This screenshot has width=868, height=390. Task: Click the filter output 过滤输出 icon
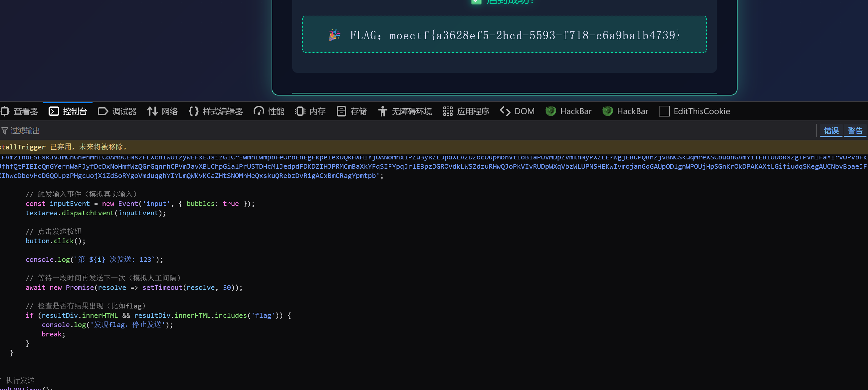tap(5, 131)
